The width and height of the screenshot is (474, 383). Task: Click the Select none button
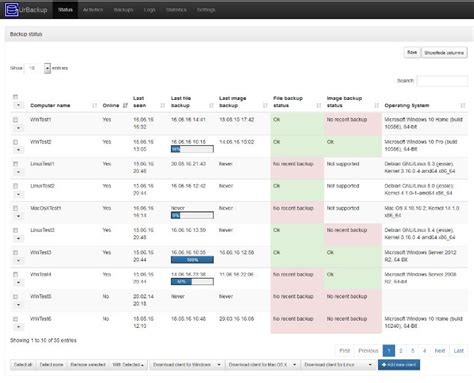(51, 365)
